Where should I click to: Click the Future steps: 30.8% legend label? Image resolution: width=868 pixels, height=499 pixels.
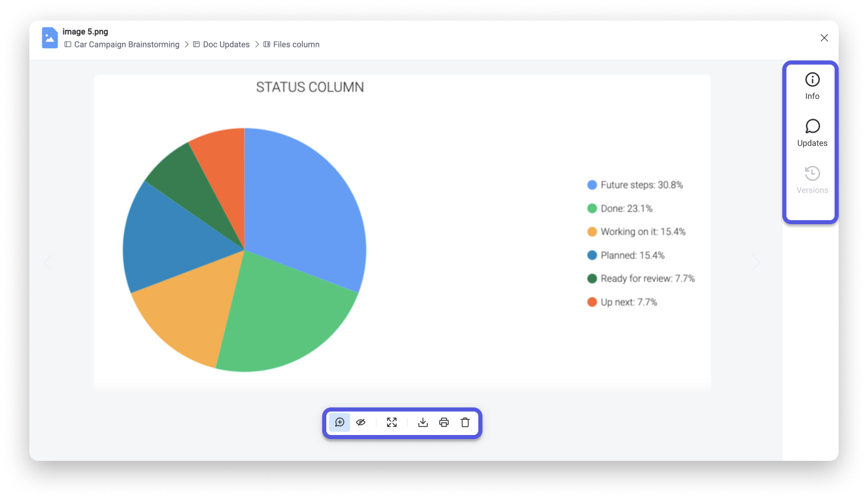coord(642,185)
